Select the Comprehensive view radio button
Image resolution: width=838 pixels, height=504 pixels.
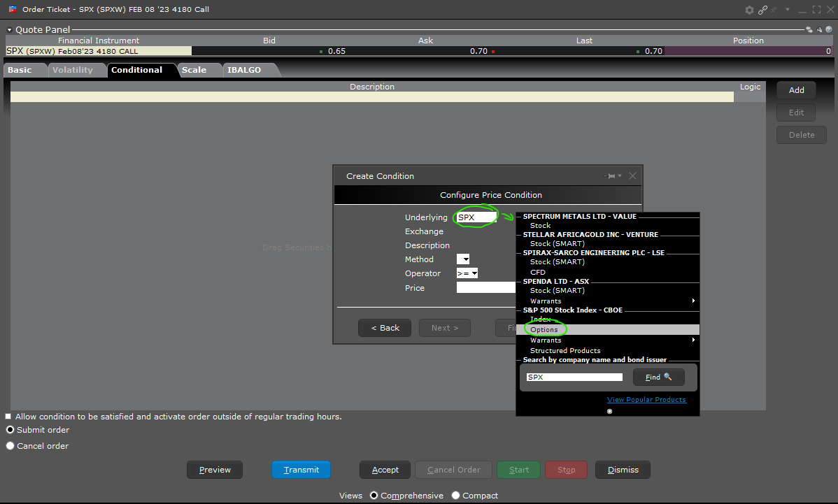374,496
